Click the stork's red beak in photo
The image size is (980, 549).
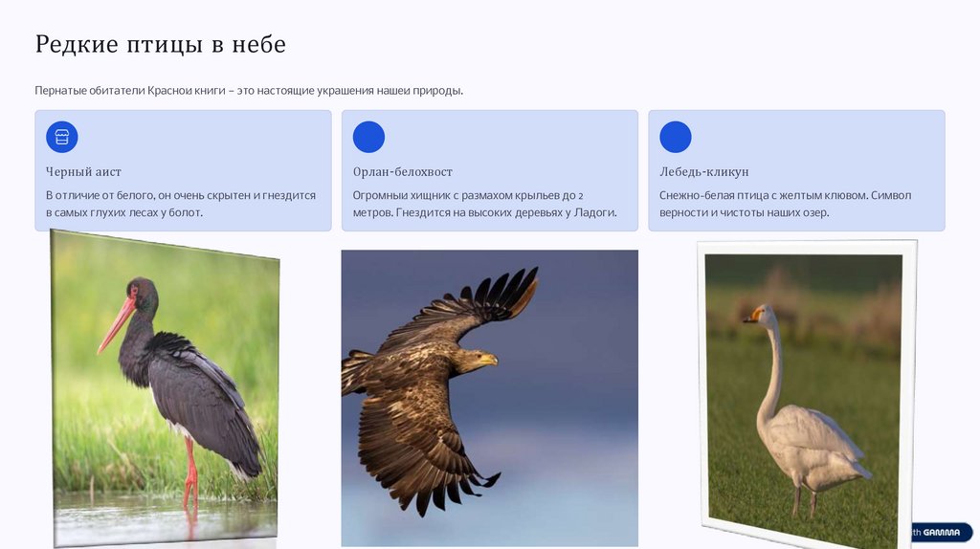click(x=116, y=324)
